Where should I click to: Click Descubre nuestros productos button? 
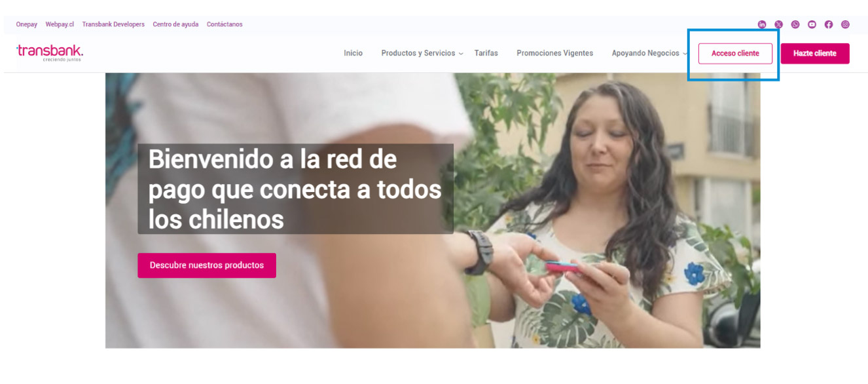click(x=207, y=265)
